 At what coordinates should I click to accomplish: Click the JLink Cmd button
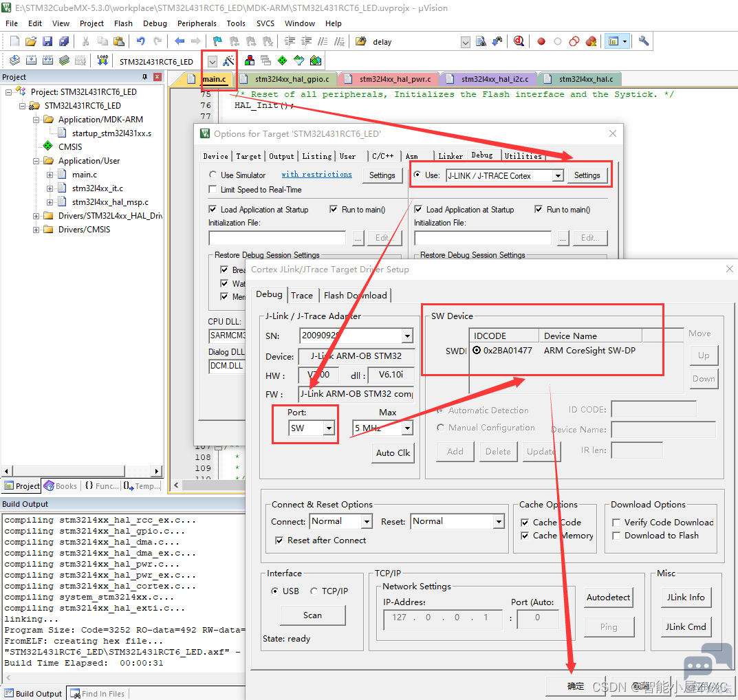click(686, 627)
